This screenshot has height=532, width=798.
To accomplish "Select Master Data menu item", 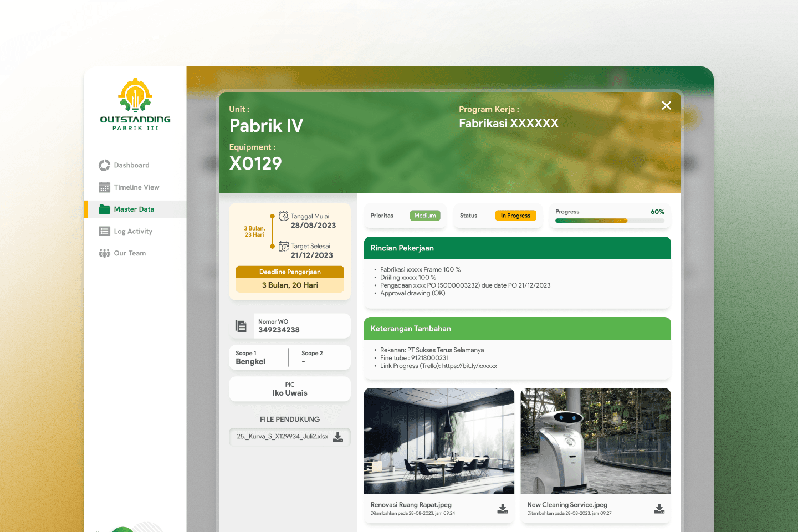I will [135, 209].
